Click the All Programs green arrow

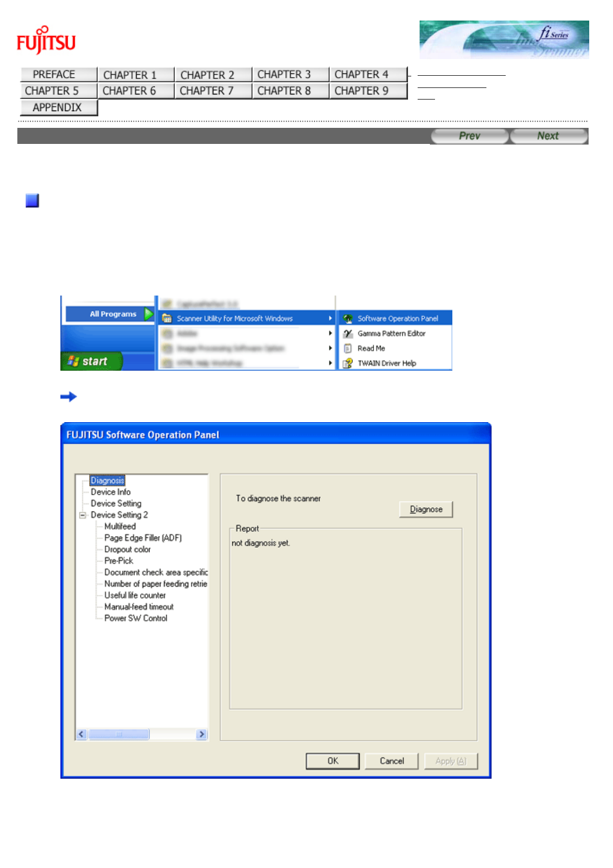click(x=148, y=314)
